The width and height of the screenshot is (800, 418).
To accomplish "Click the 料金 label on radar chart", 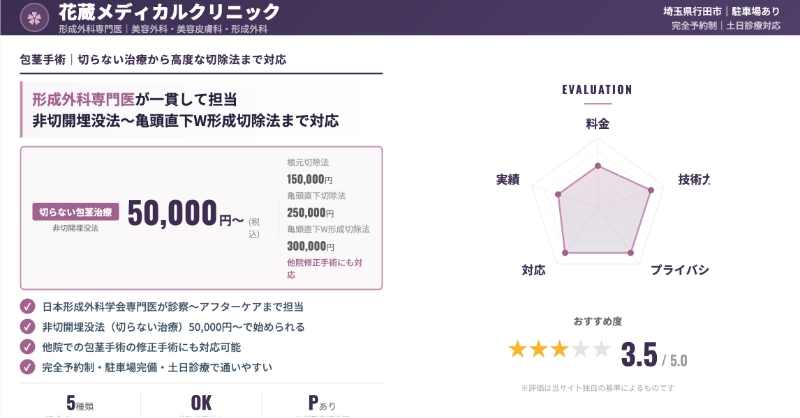I will click(x=597, y=124).
